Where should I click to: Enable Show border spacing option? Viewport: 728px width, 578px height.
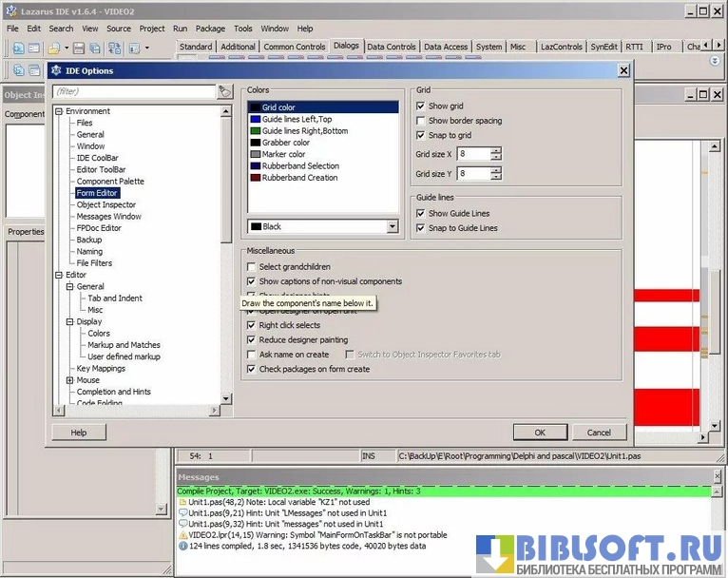pos(421,121)
